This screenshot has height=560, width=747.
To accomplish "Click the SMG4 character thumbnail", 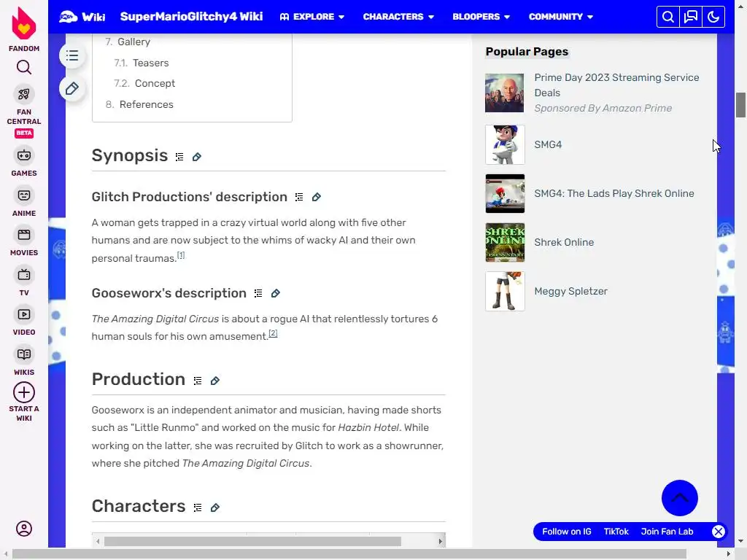I will click(x=505, y=145).
